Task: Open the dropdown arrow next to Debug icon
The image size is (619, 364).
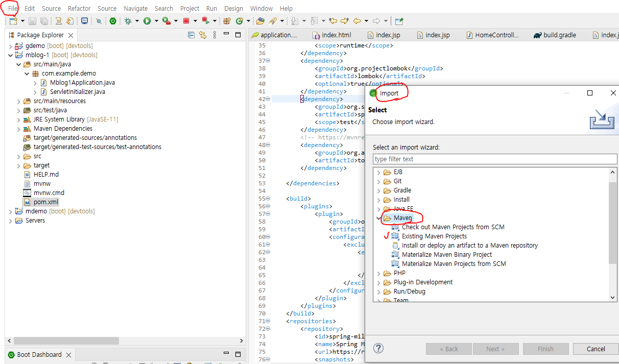Action: [x=137, y=21]
